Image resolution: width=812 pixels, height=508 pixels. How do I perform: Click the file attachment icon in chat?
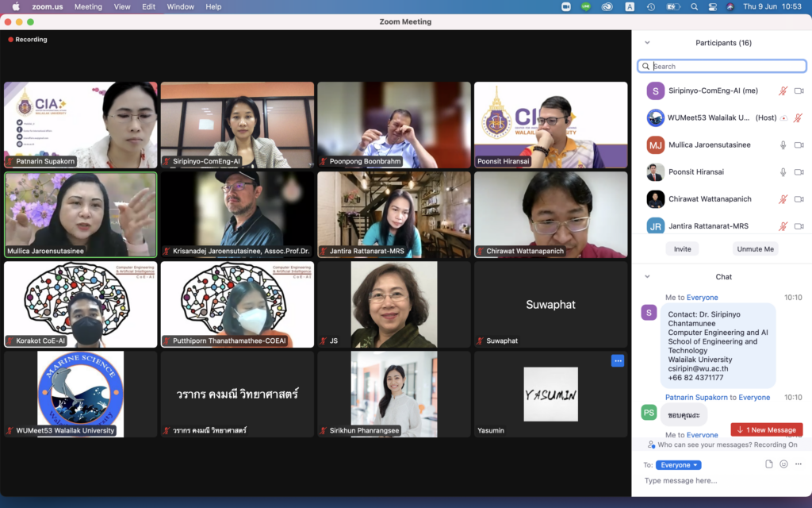click(x=768, y=464)
